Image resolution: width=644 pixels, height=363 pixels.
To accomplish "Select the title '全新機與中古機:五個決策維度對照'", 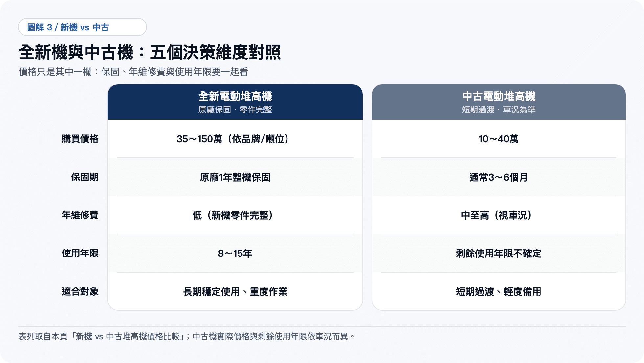I will click(150, 52).
